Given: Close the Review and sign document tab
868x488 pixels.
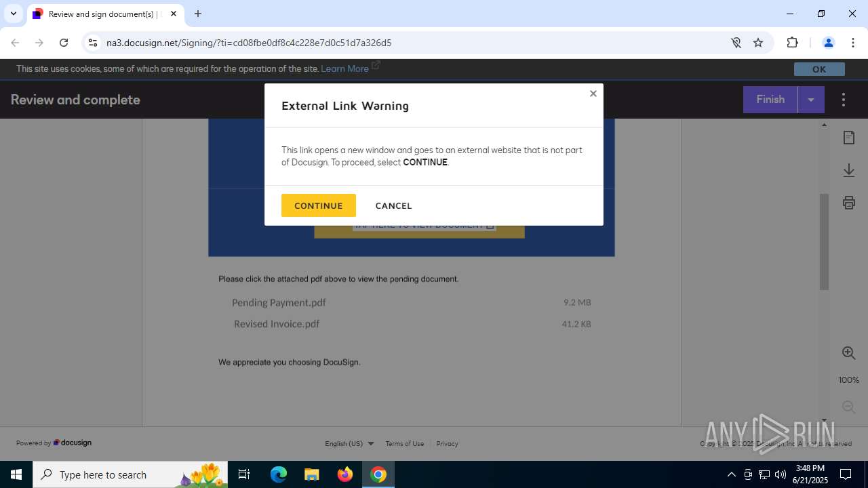Looking at the screenshot, I should point(174,14).
